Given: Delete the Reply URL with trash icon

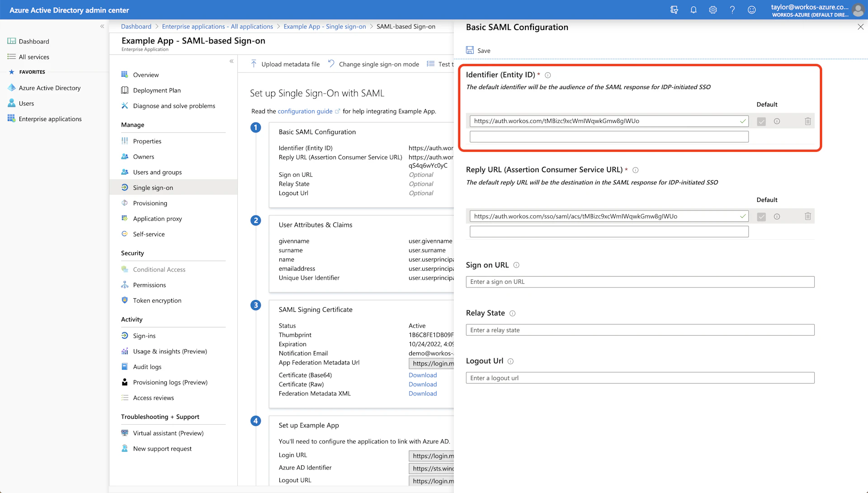Looking at the screenshot, I should tap(808, 216).
